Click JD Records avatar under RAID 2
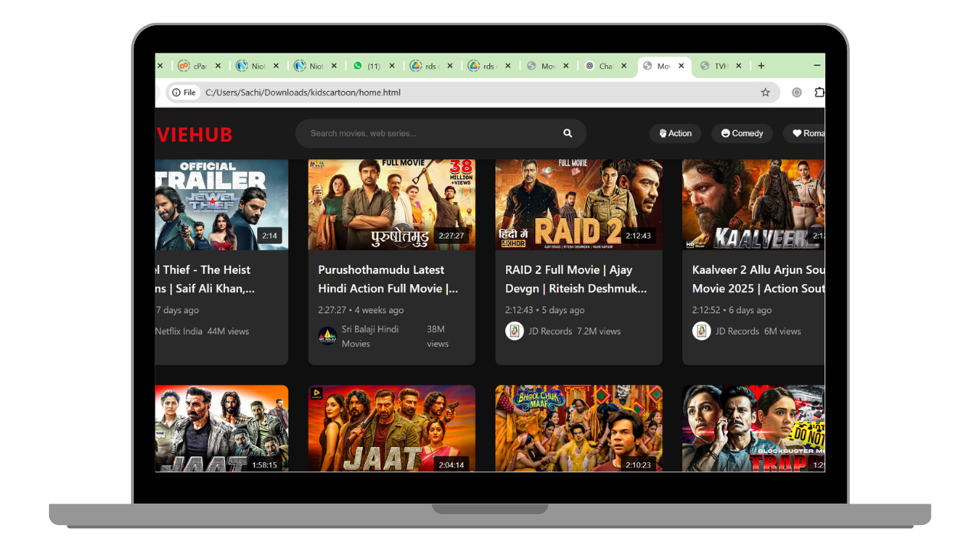This screenshot has height=551, width=980. 514,331
